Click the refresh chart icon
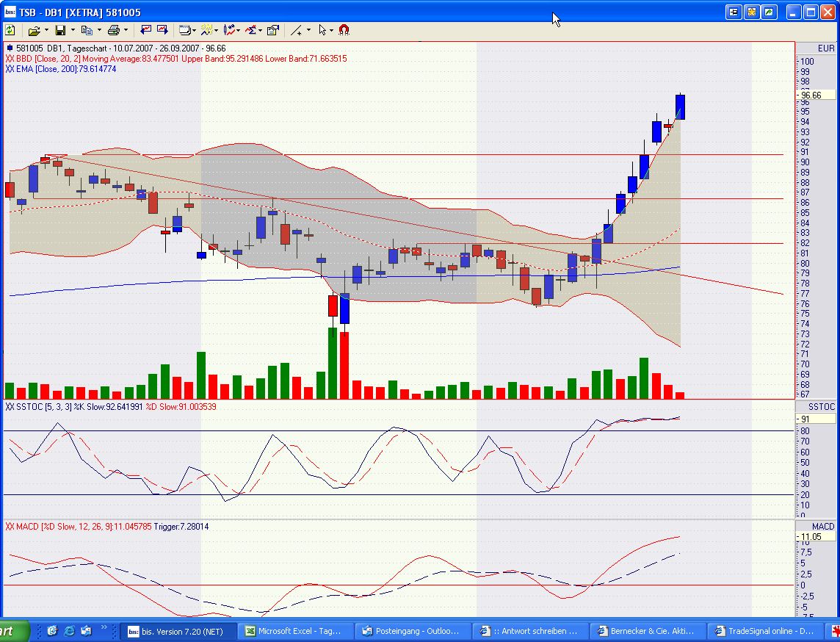This screenshot has width=840, height=642. point(10,30)
